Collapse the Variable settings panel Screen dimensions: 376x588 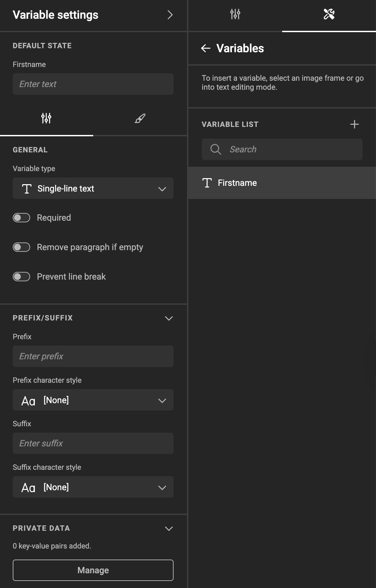[170, 15]
